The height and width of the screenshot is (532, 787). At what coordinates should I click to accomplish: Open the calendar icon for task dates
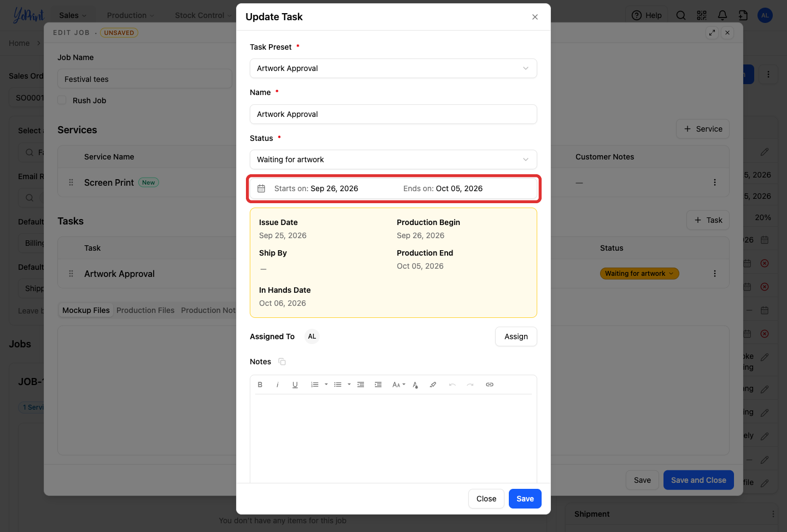tap(261, 188)
